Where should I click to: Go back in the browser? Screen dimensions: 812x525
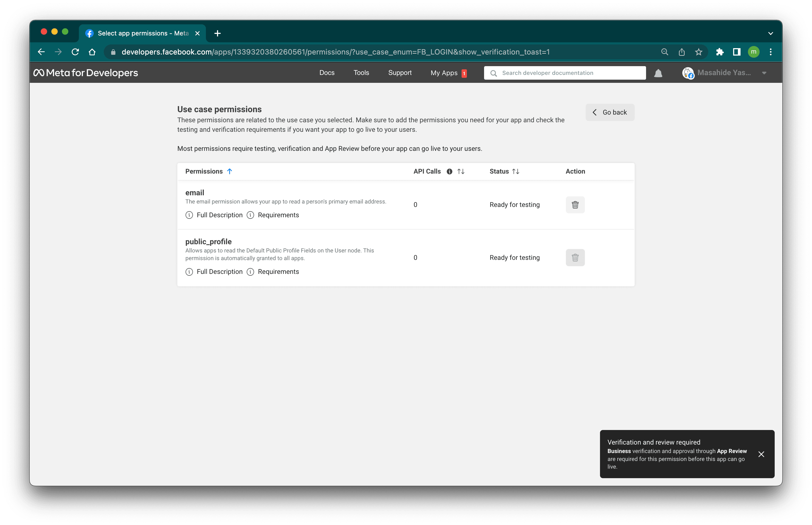coord(41,52)
